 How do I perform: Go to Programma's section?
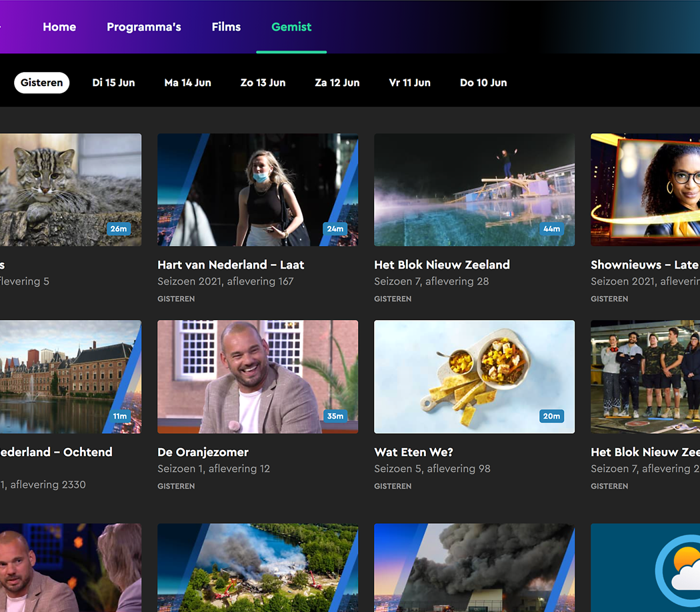[x=144, y=27]
